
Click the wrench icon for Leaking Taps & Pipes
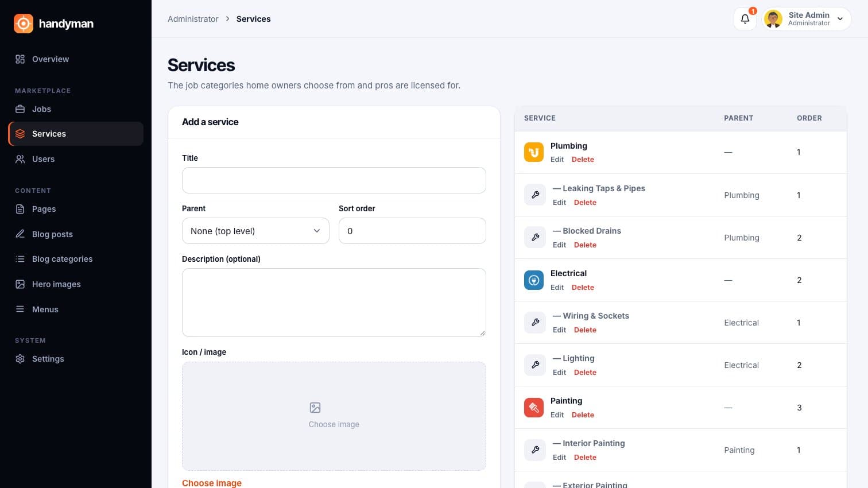coord(535,195)
